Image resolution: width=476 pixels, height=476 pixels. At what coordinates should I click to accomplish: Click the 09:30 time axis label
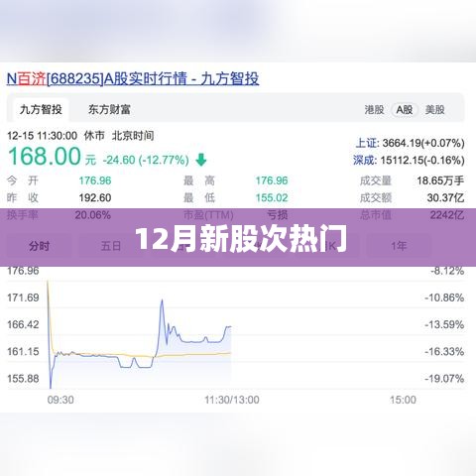[60, 400]
